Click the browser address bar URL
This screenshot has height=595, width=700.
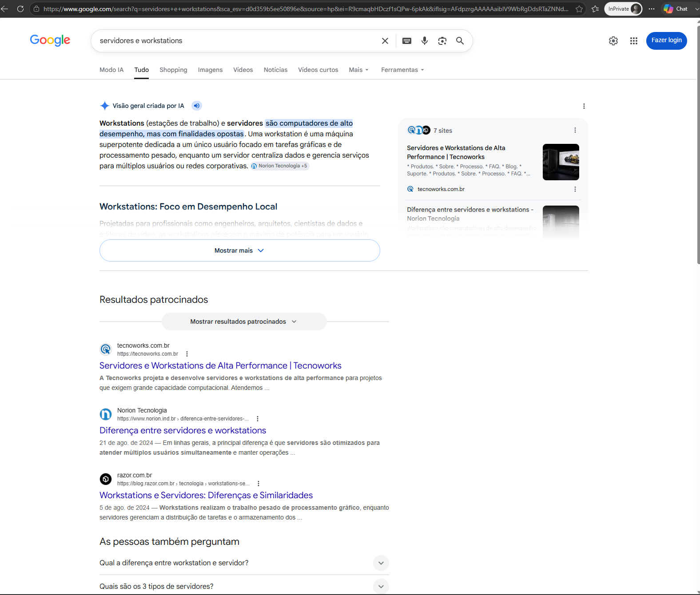pyautogui.click(x=306, y=9)
